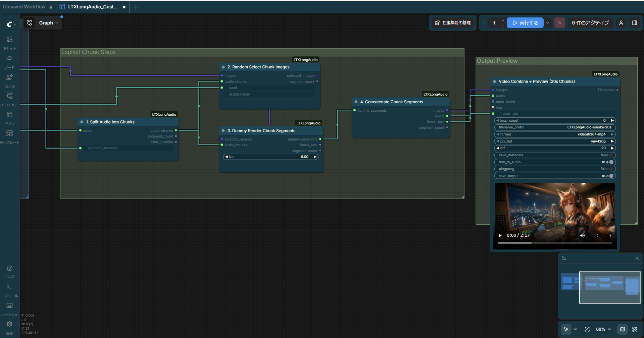Open the テンプレート (Templates) panel
644x338 pixels.
pyautogui.click(x=9, y=133)
